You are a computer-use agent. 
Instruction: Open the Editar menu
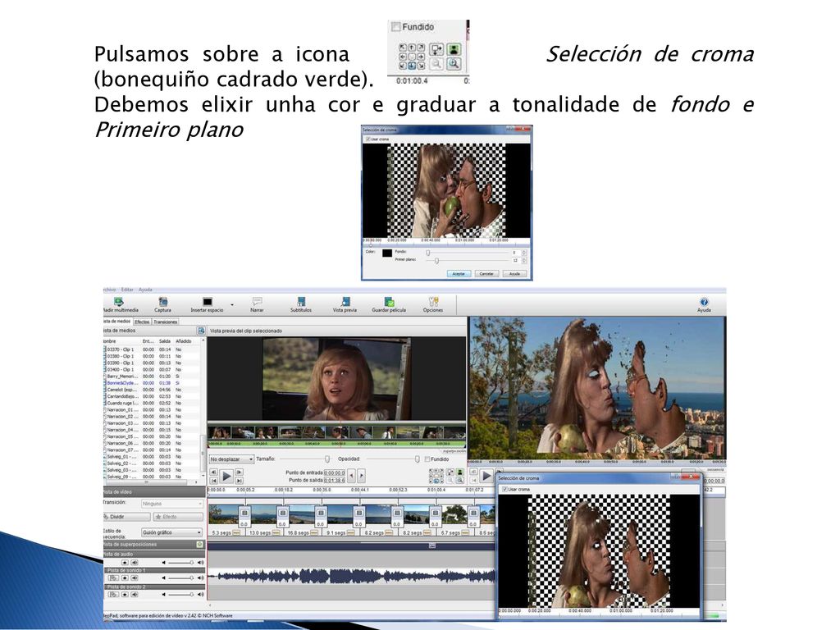127,290
